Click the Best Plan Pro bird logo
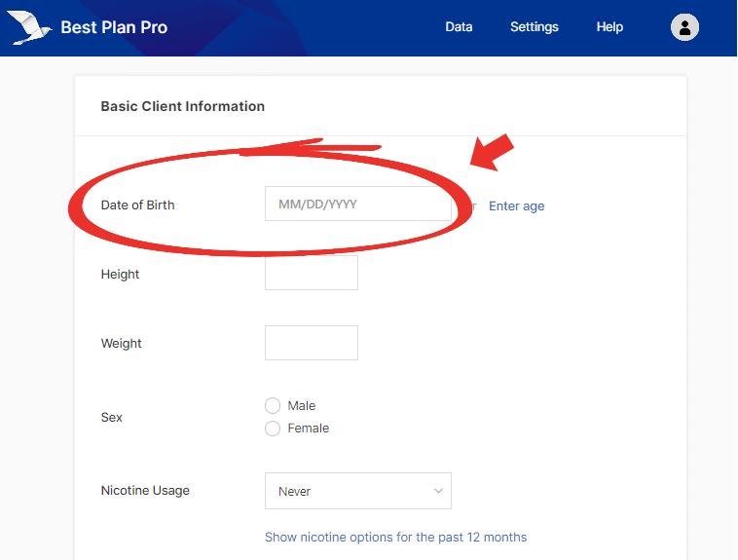 (31, 28)
